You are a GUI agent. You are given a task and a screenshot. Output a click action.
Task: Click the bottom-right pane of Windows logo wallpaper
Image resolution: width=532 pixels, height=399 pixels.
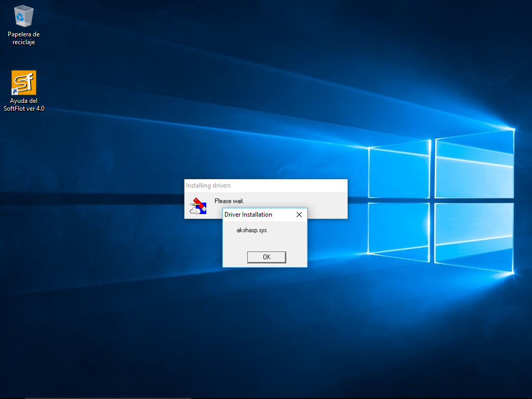click(474, 236)
